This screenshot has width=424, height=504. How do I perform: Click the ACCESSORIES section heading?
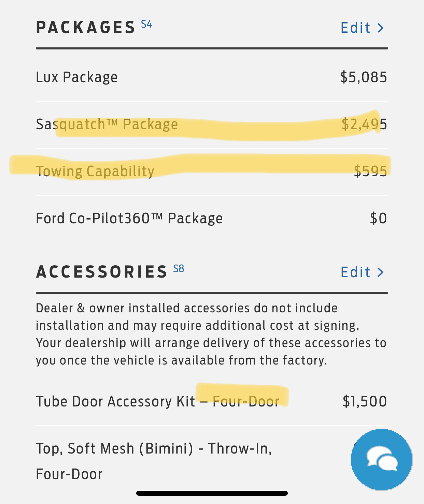(102, 272)
